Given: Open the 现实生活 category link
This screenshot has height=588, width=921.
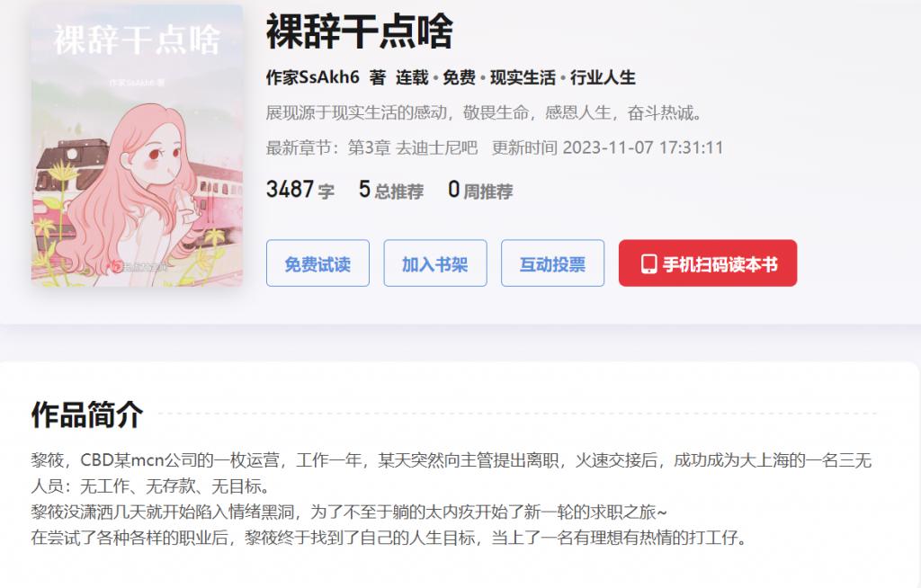Looking at the screenshot, I should (x=523, y=77).
